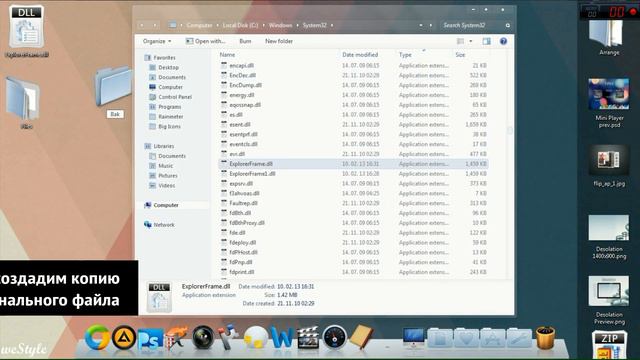Select the fdprint.dll file row

353,272
